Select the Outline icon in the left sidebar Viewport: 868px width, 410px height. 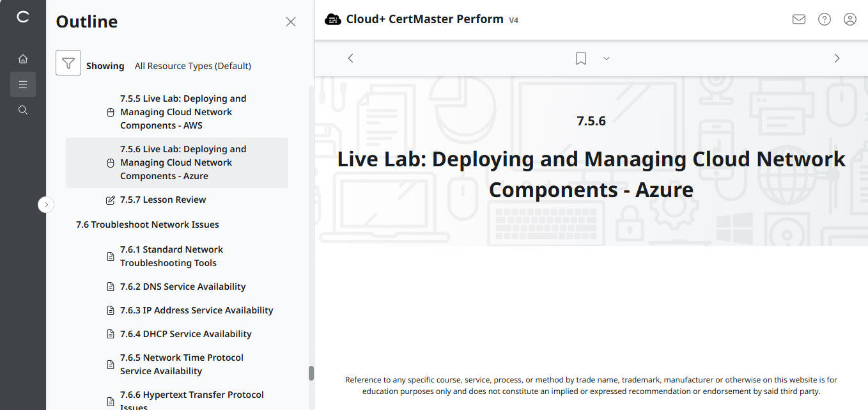pyautogui.click(x=23, y=84)
